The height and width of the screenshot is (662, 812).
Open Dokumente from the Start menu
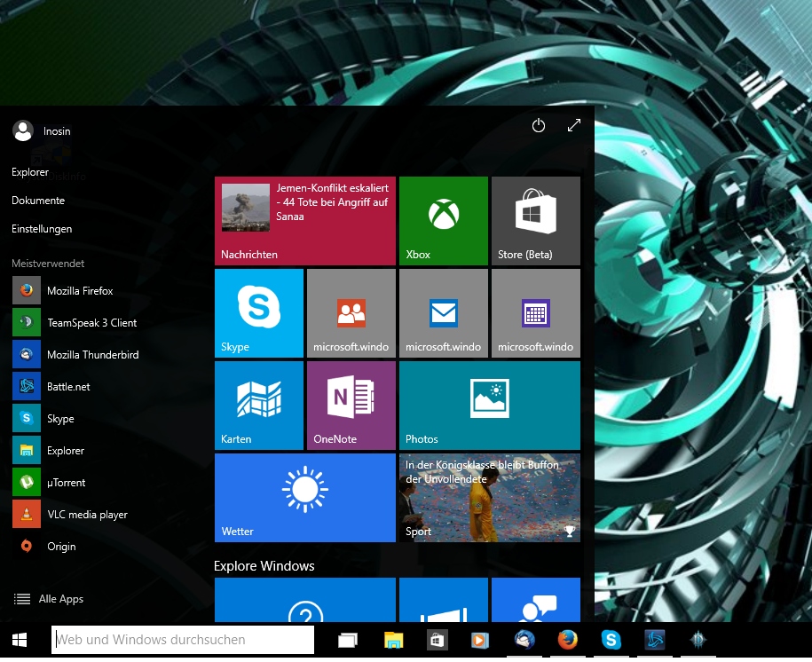38,201
